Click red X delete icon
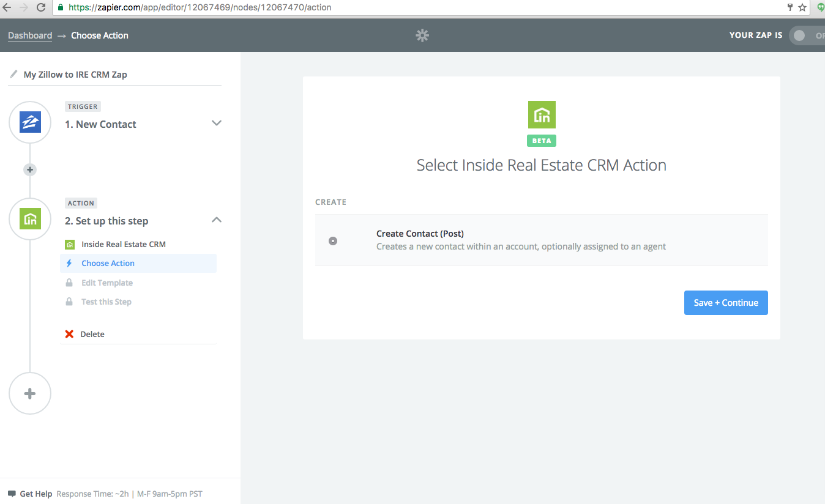Screen dimensions: 825x504 pos(69,334)
